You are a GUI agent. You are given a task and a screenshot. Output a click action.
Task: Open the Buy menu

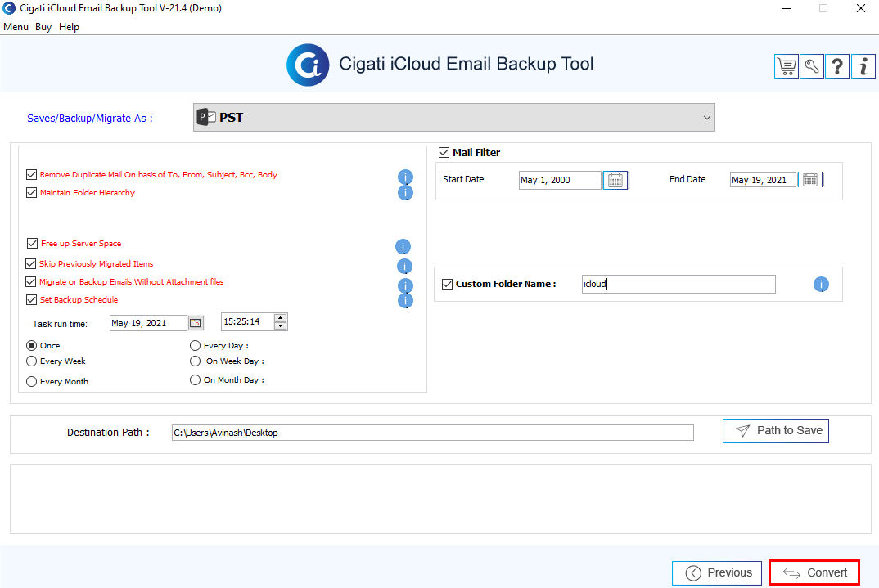click(43, 27)
